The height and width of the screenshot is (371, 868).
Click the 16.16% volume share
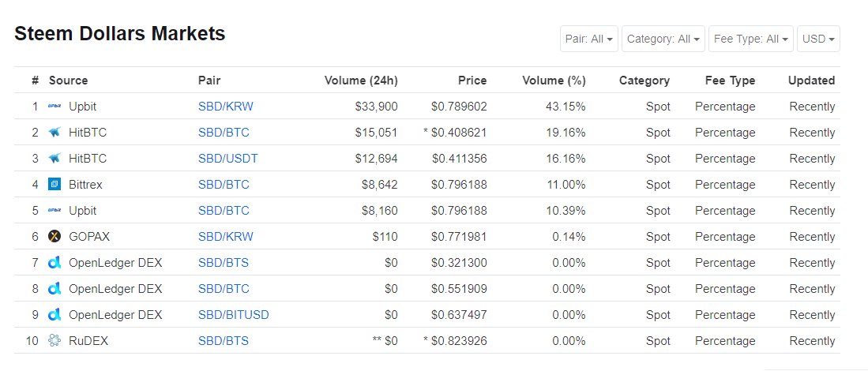[x=566, y=158]
